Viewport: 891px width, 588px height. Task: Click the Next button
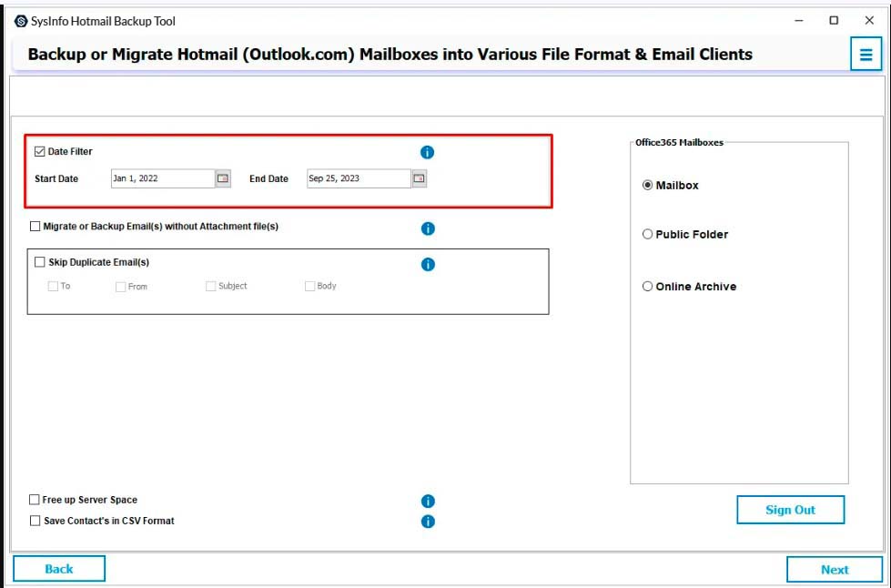coord(835,569)
